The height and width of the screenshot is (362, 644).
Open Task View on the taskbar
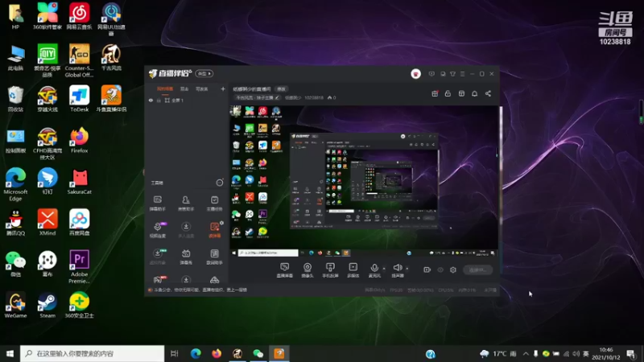pos(175,353)
